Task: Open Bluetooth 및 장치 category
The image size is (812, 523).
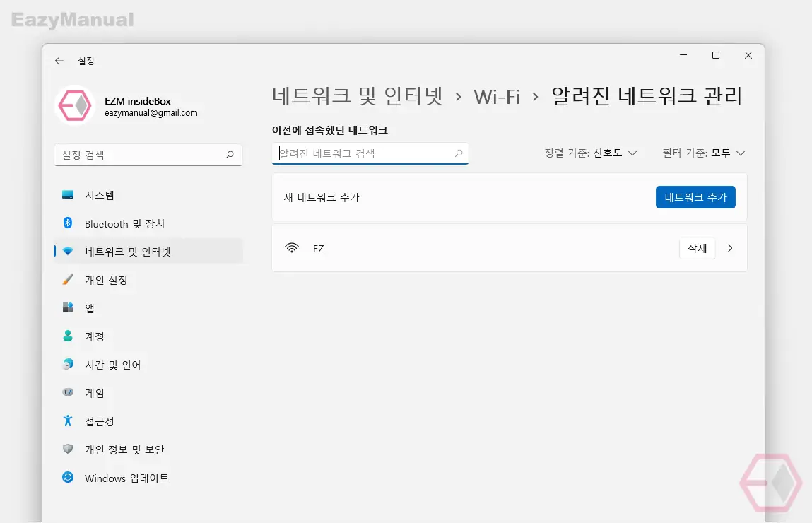Action: 148,223
